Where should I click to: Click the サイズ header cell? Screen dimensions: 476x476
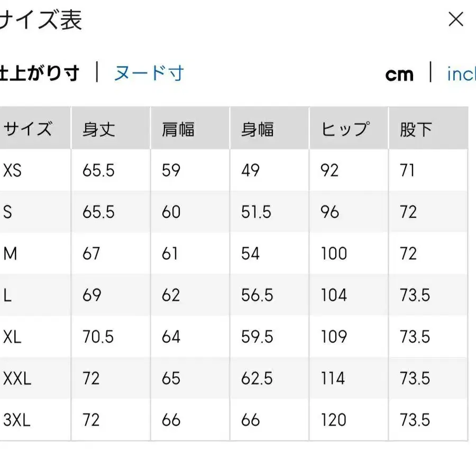click(x=28, y=128)
